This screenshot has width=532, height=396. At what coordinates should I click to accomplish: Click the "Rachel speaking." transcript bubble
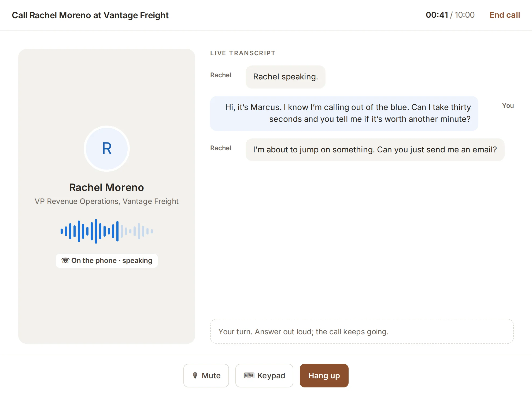pos(285,77)
